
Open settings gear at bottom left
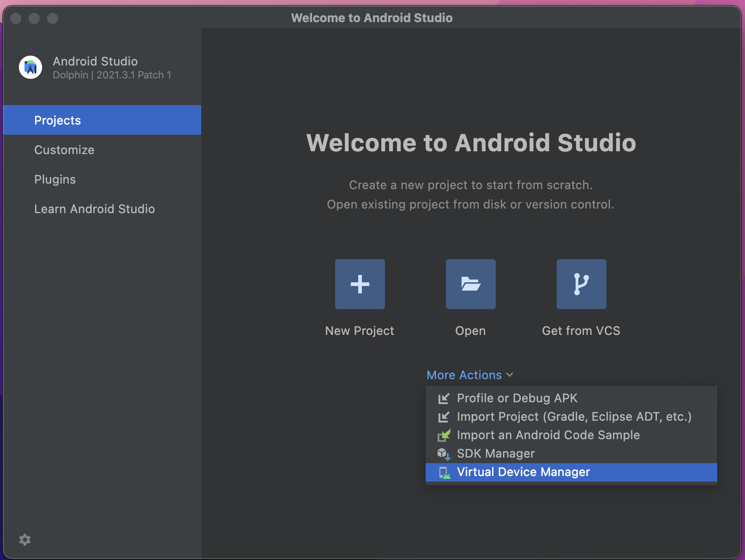pos(25,540)
